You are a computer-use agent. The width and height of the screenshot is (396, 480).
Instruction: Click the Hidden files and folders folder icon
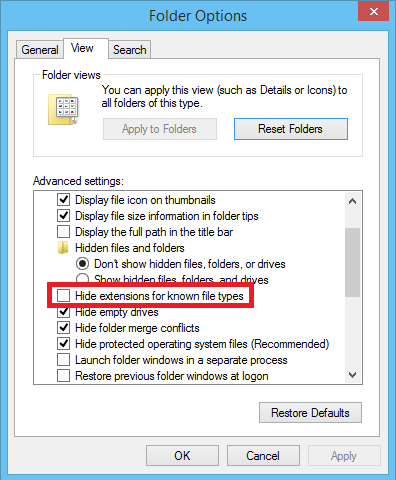point(63,248)
